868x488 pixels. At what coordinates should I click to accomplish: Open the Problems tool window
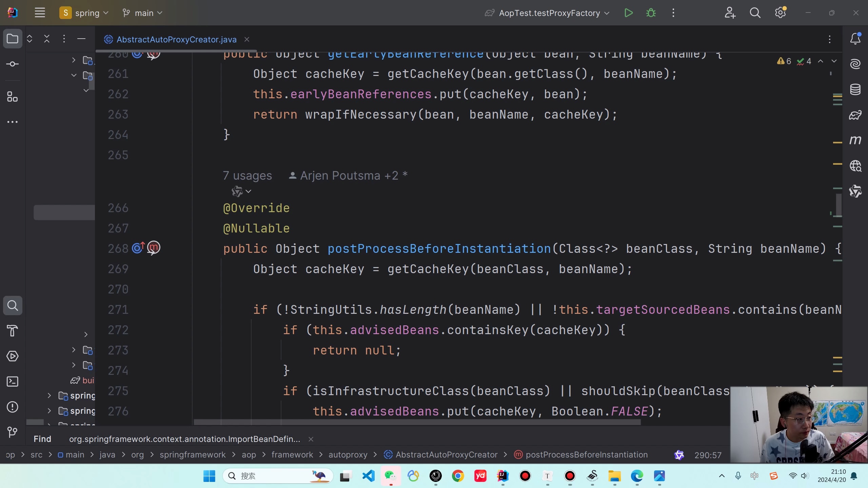[x=13, y=407]
